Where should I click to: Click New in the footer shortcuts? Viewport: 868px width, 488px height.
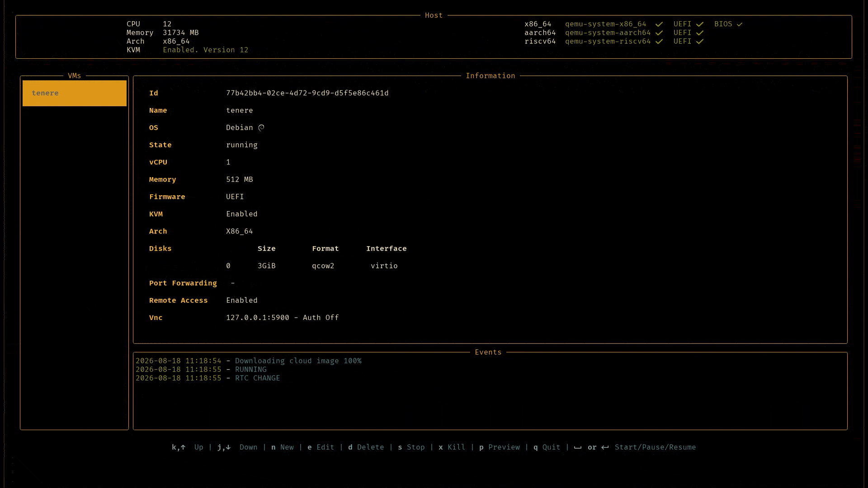pyautogui.click(x=287, y=447)
